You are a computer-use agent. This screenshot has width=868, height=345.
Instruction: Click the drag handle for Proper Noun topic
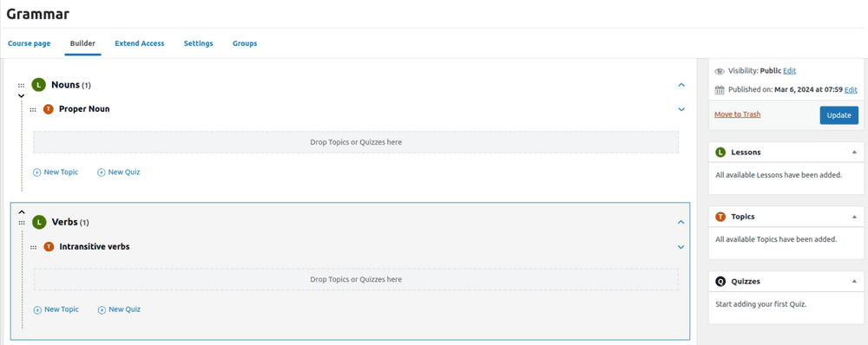point(33,109)
